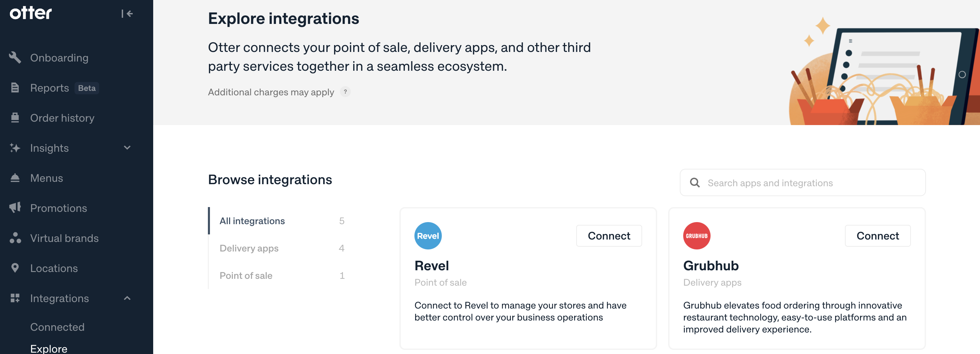The width and height of the screenshot is (980, 354).
Task: Open the Connected integrations submenu item
Action: (x=57, y=327)
